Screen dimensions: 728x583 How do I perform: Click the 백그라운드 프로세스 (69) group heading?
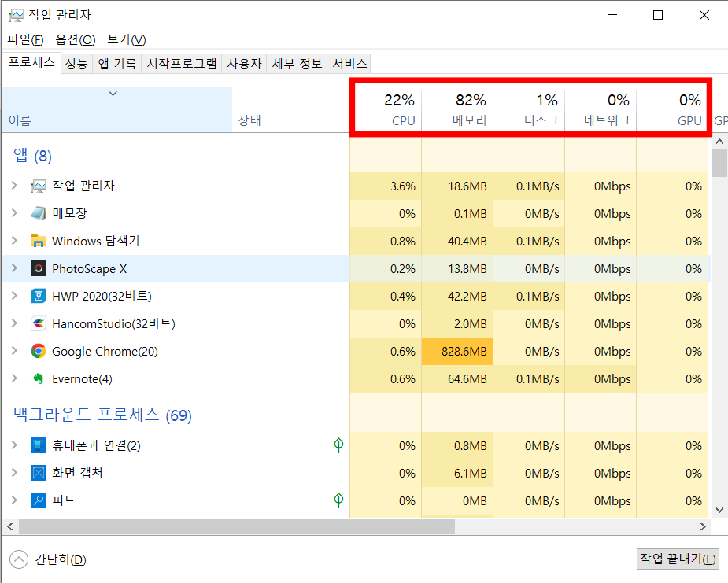pos(102,415)
